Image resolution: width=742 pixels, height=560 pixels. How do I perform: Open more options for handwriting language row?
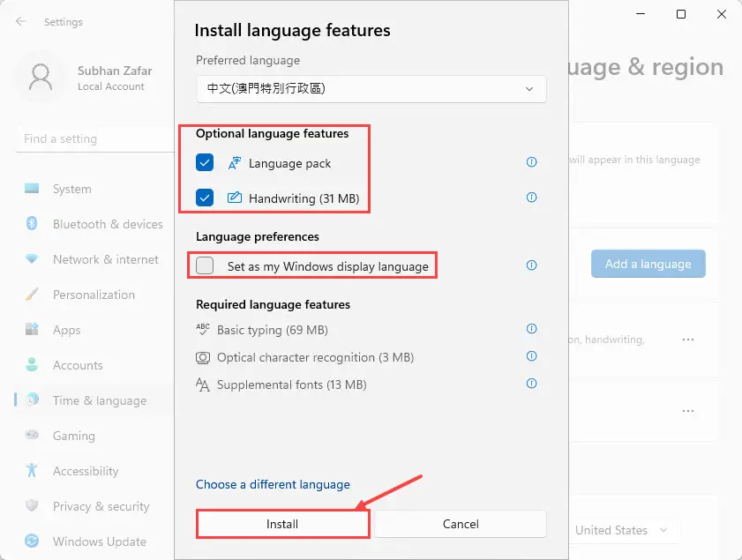tap(687, 340)
